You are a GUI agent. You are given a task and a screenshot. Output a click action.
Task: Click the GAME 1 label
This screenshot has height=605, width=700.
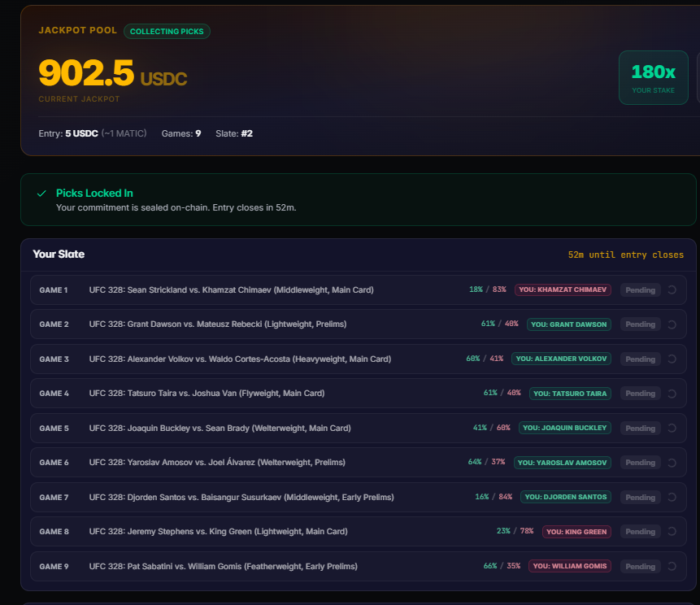click(x=54, y=290)
